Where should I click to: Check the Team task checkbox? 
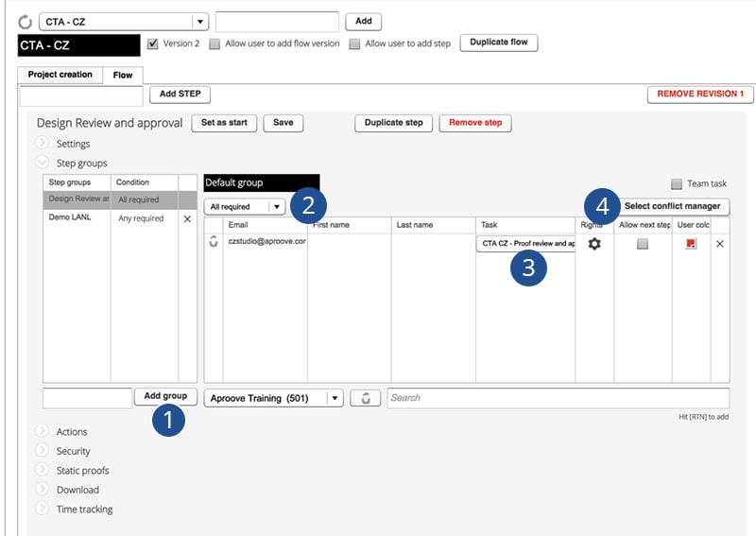click(x=677, y=183)
